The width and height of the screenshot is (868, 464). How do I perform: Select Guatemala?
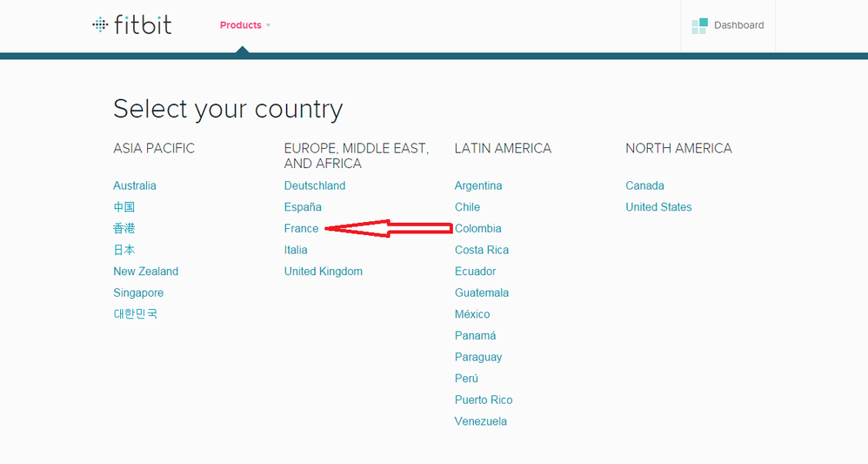pyautogui.click(x=482, y=293)
